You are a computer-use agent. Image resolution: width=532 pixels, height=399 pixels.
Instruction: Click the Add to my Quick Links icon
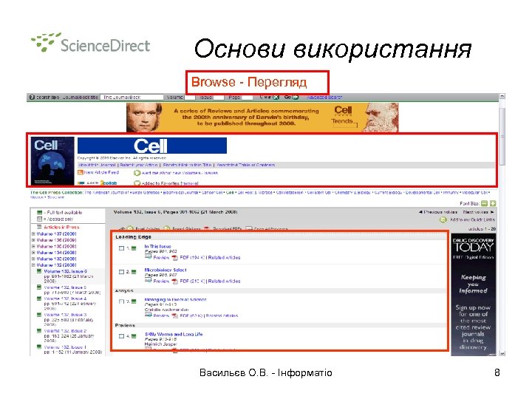coord(443,220)
